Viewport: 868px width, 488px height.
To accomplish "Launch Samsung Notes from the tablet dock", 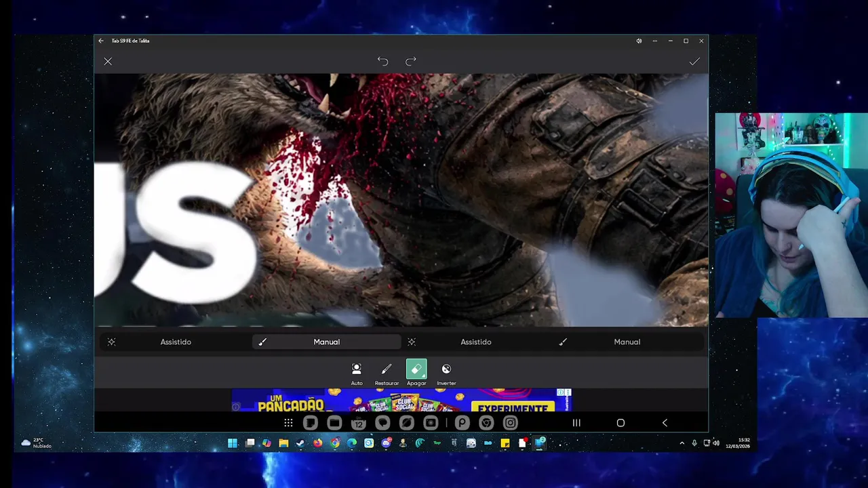I will click(x=311, y=423).
